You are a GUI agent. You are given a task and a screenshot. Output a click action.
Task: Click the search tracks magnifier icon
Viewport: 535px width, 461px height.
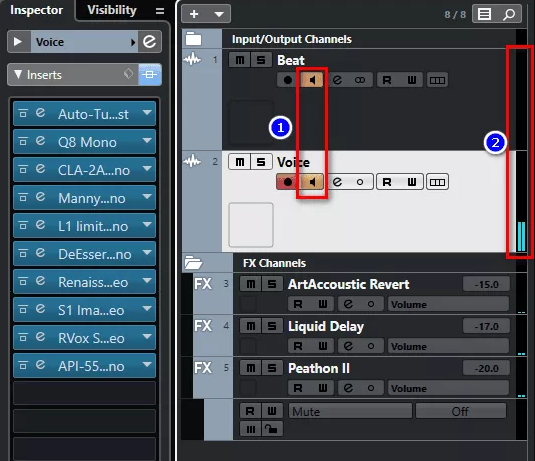point(509,14)
